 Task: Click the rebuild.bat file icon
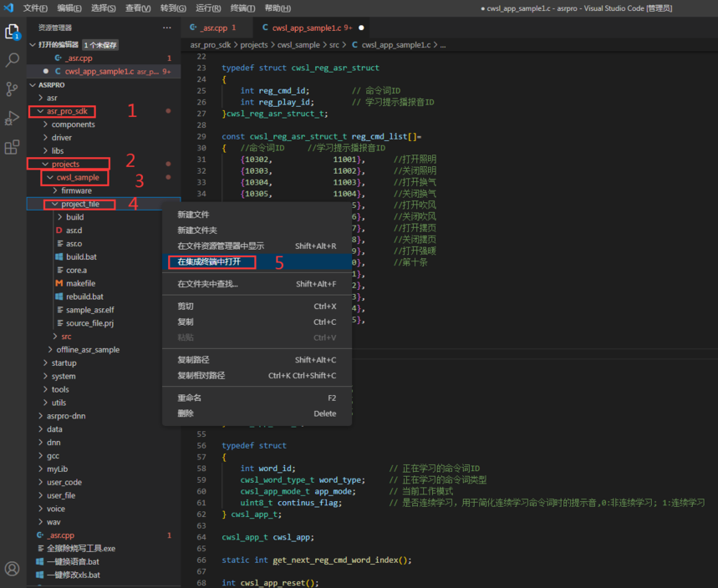[x=59, y=297]
